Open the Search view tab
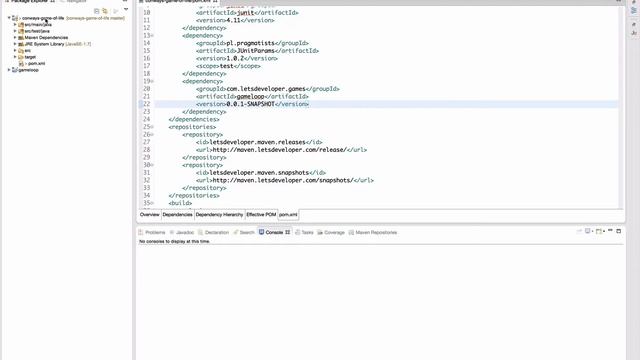The height and width of the screenshot is (360, 640). pos(244,232)
